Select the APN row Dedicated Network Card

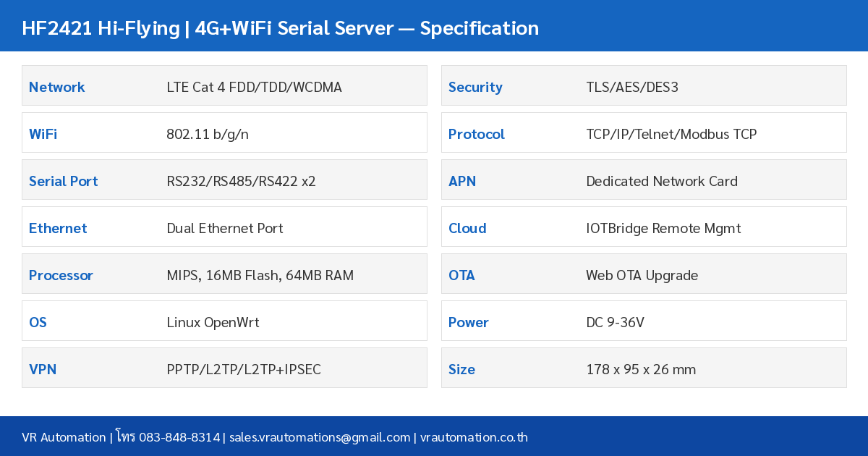click(x=662, y=181)
